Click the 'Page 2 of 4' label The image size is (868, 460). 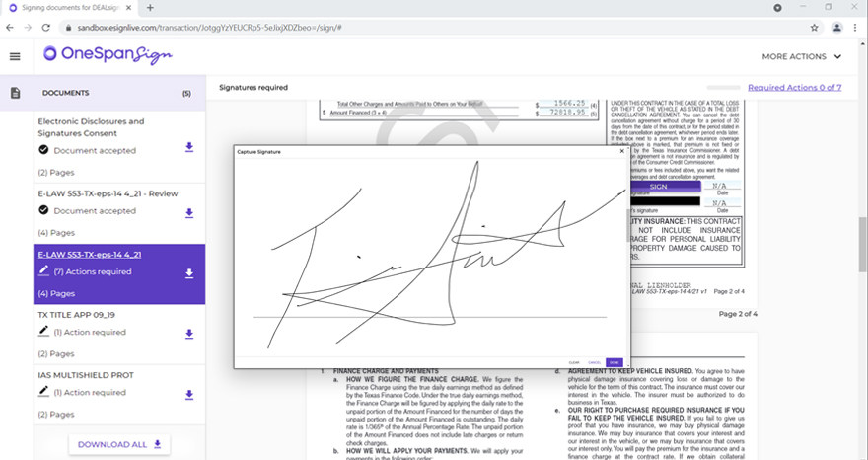pyautogui.click(x=738, y=314)
